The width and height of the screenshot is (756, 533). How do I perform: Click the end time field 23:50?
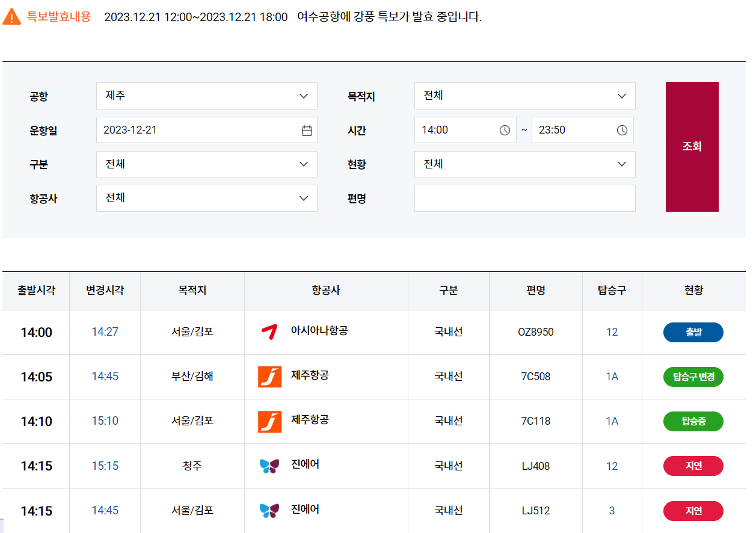click(583, 130)
